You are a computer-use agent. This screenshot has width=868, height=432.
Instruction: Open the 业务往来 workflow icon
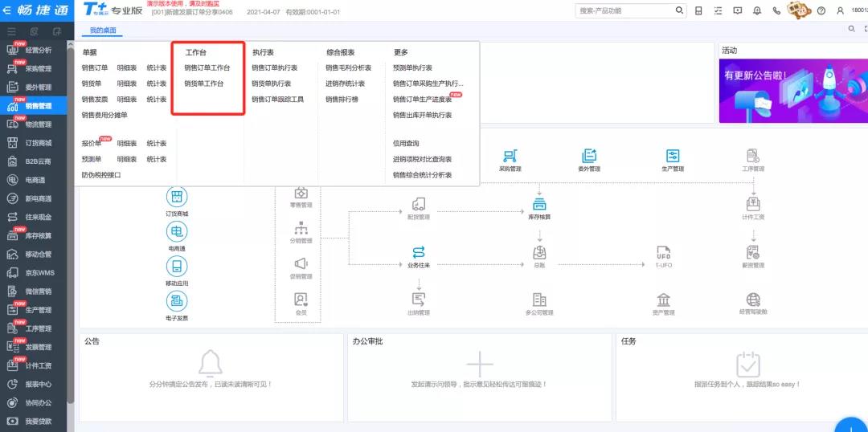coord(419,252)
